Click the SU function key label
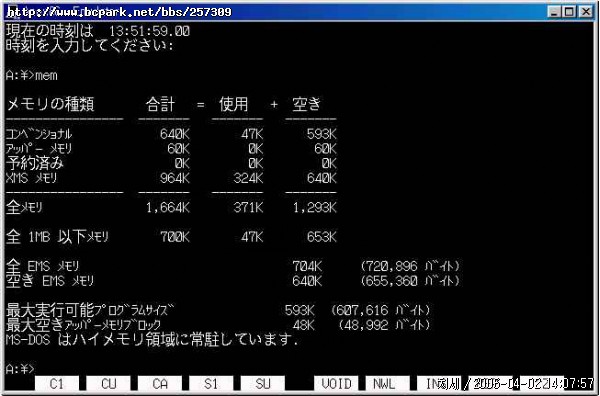The image size is (600, 396). pos(262,383)
